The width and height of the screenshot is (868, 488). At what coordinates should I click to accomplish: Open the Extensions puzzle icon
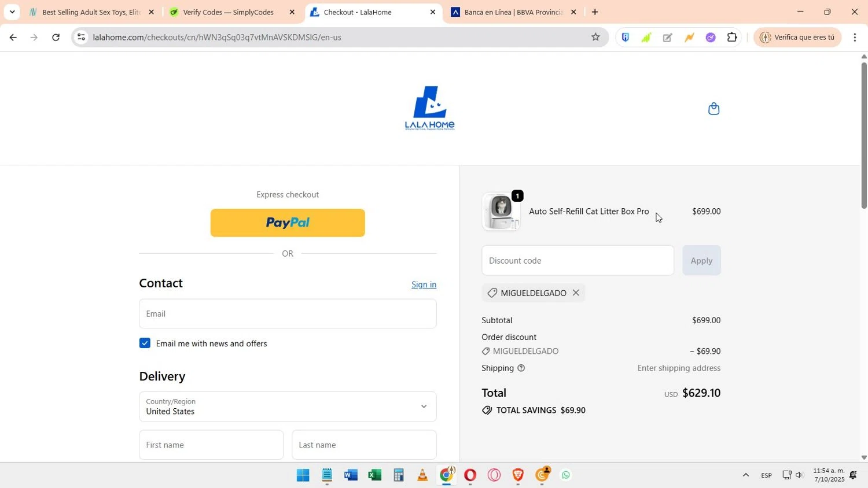(x=732, y=37)
